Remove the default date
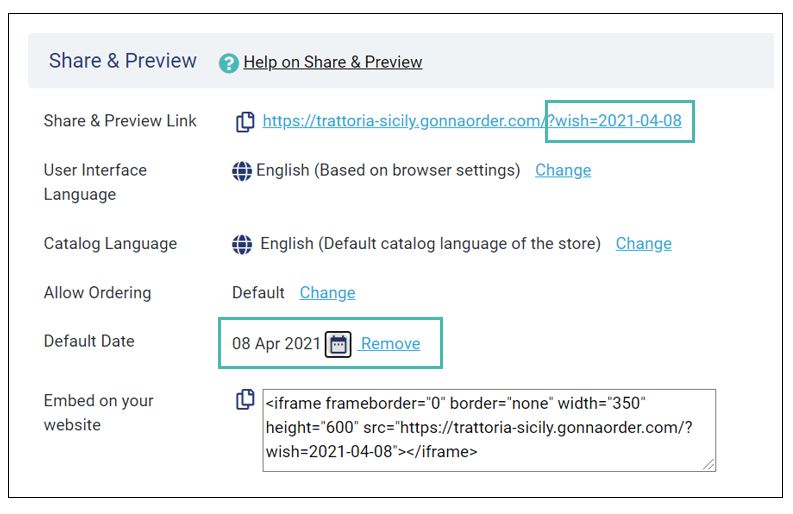 390,344
